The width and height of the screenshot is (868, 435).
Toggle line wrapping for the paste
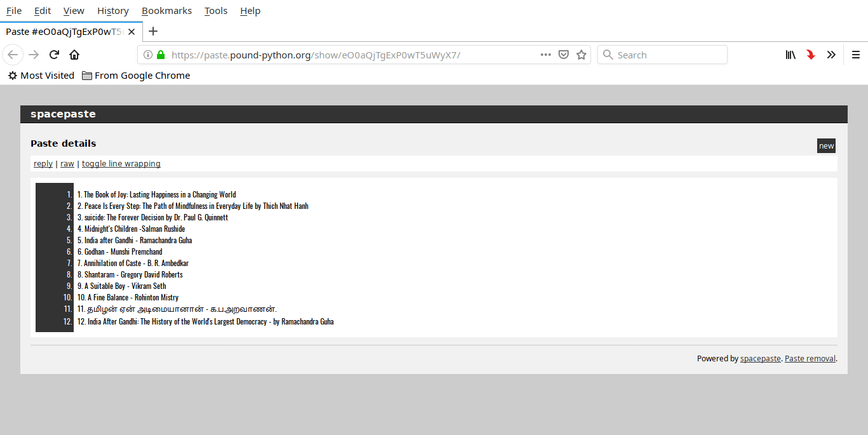pos(121,164)
